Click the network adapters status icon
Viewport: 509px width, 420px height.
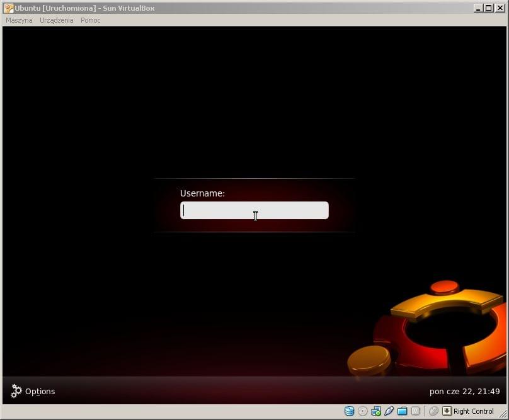376,411
